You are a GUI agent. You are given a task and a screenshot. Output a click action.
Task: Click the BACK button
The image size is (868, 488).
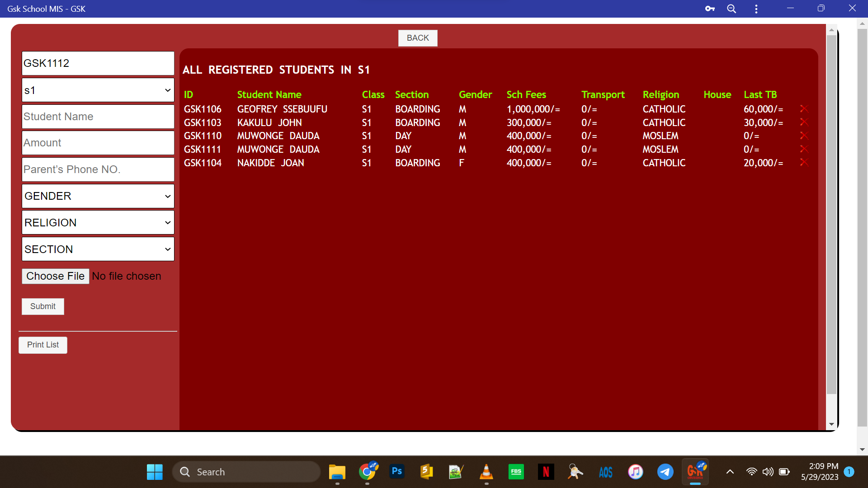[x=417, y=38]
